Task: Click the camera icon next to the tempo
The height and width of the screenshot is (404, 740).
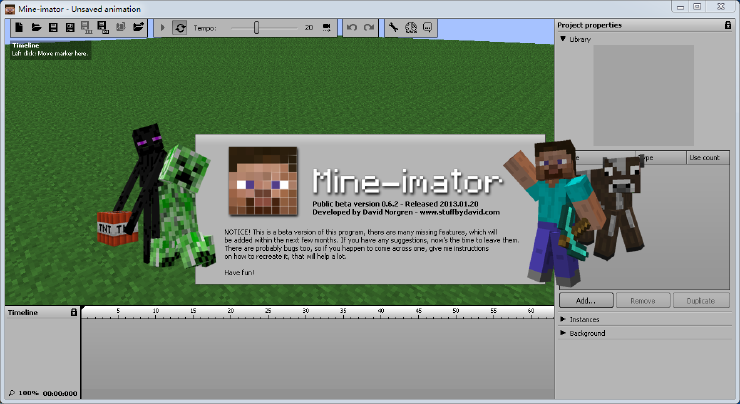Action: pyautogui.click(x=327, y=28)
